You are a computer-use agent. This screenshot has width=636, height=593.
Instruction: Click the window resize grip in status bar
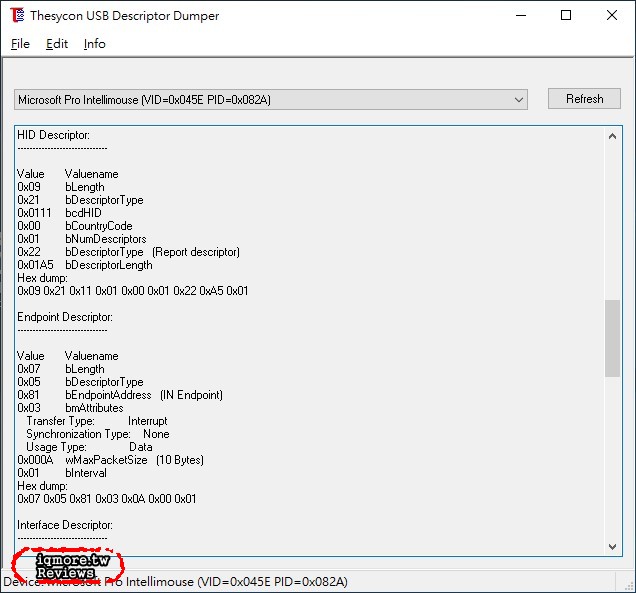[x=629, y=584]
